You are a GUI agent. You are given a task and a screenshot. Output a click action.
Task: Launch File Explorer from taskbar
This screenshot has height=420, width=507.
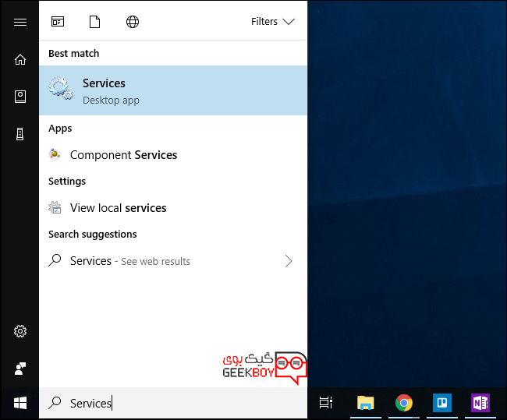click(365, 403)
